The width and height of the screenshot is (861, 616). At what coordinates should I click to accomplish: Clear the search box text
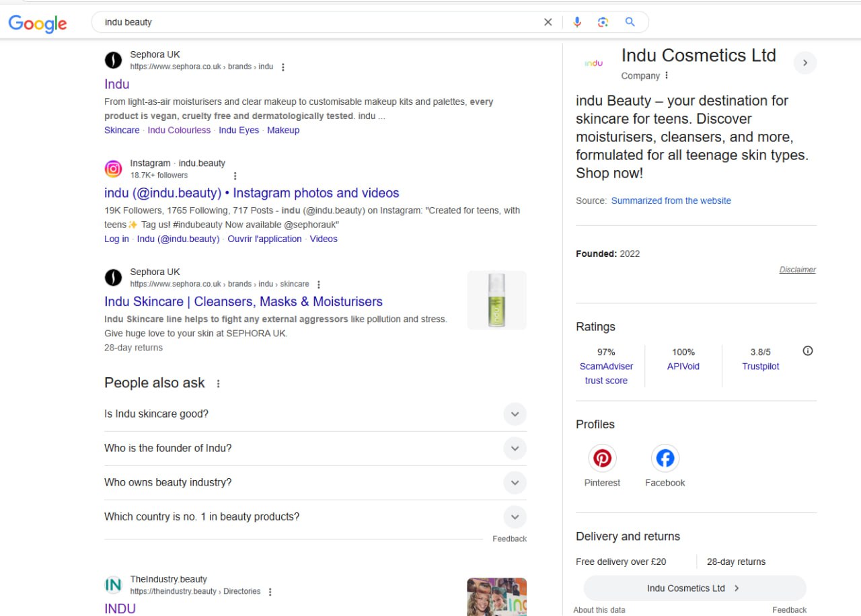548,22
